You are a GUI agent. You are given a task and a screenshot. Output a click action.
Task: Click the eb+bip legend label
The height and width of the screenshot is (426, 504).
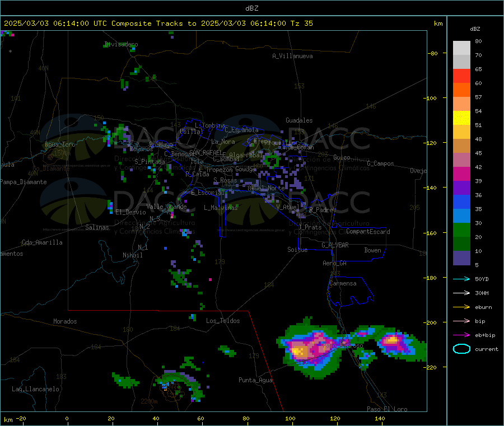point(485,335)
